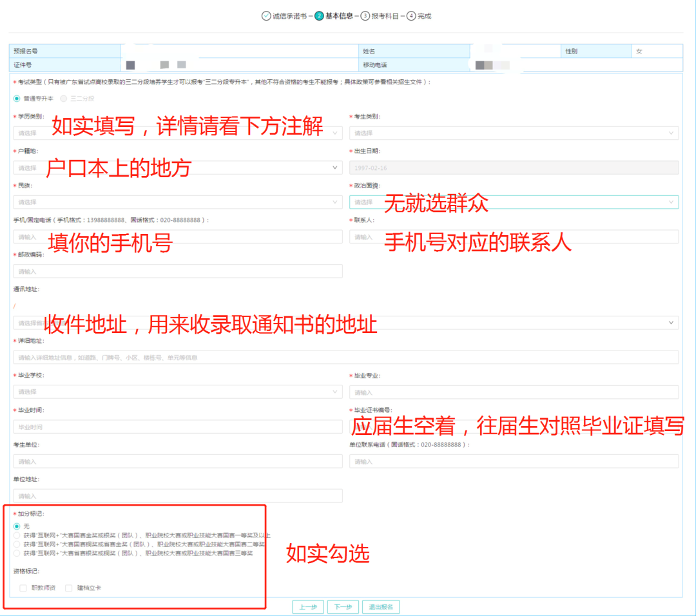Click the step 4 完成 circle icon
This screenshot has height=616, width=696.
pyautogui.click(x=410, y=15)
